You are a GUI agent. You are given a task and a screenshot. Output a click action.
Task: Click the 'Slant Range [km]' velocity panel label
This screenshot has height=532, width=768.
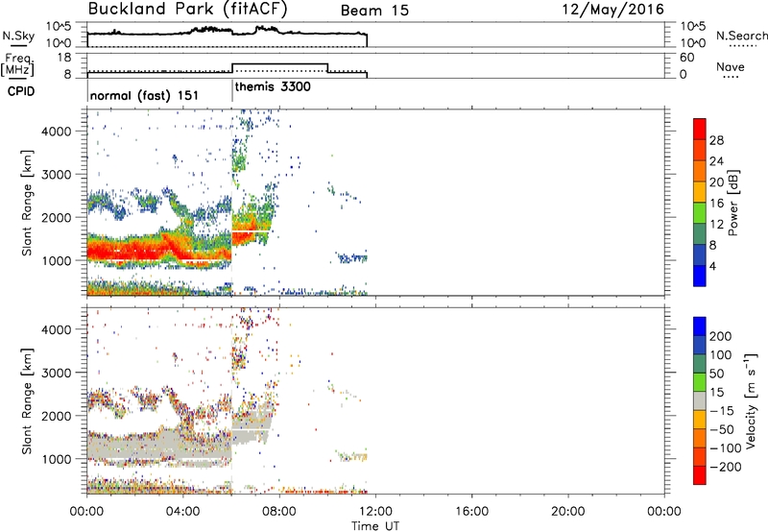tap(27, 400)
